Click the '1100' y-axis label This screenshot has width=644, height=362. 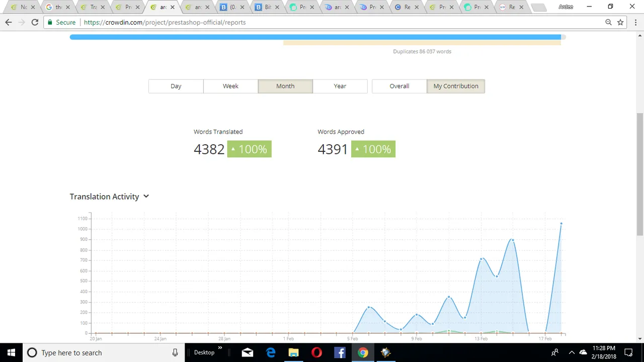83,218
